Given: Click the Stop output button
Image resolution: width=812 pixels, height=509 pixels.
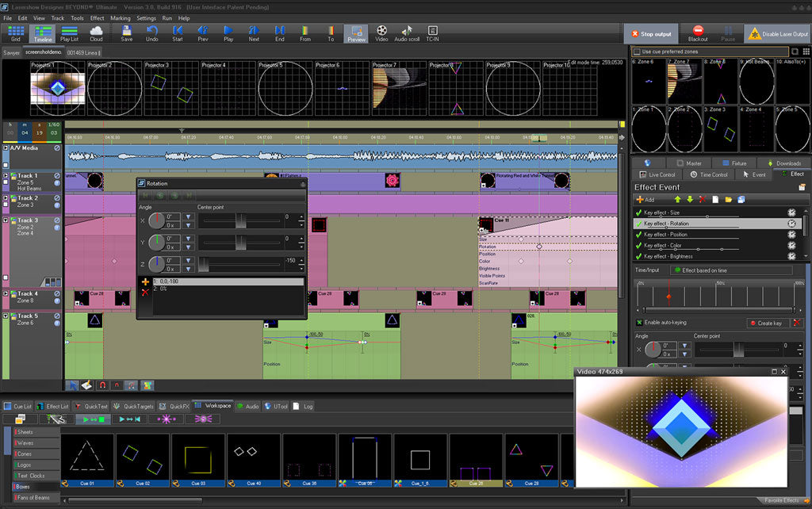Looking at the screenshot, I should 650,33.
